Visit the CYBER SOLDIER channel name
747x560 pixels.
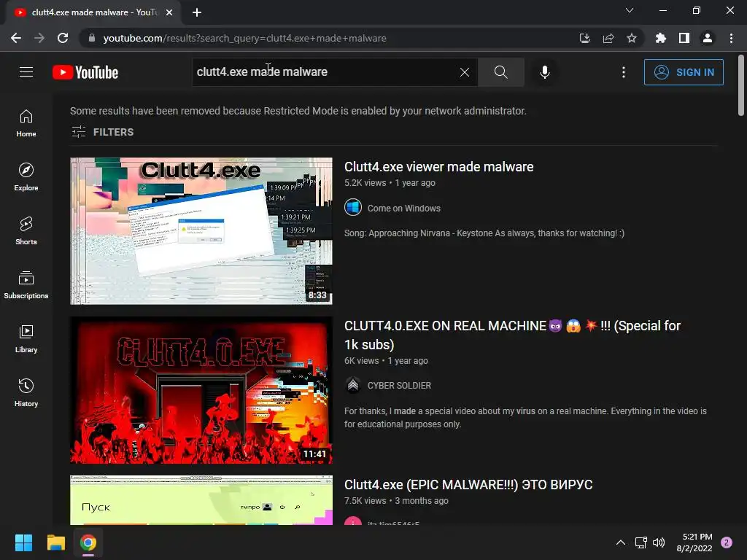399,385
